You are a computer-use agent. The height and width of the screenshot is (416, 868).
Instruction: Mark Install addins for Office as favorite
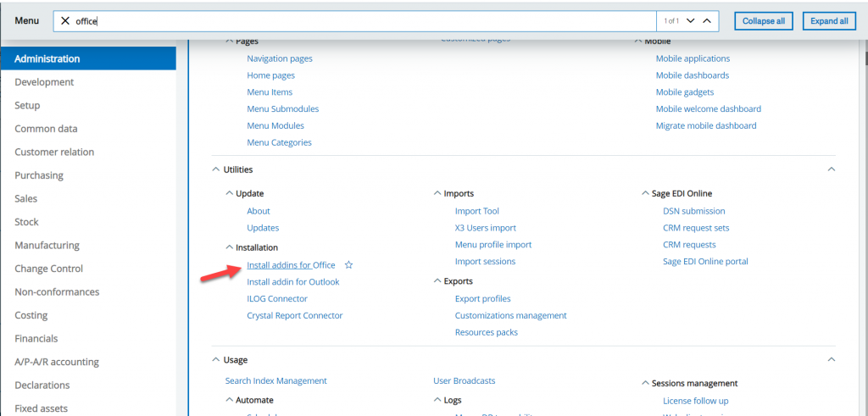click(x=348, y=265)
